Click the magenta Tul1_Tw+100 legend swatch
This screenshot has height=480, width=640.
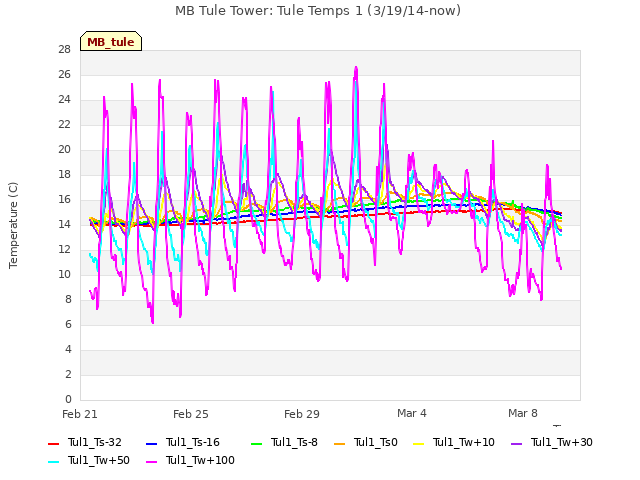click(x=151, y=462)
